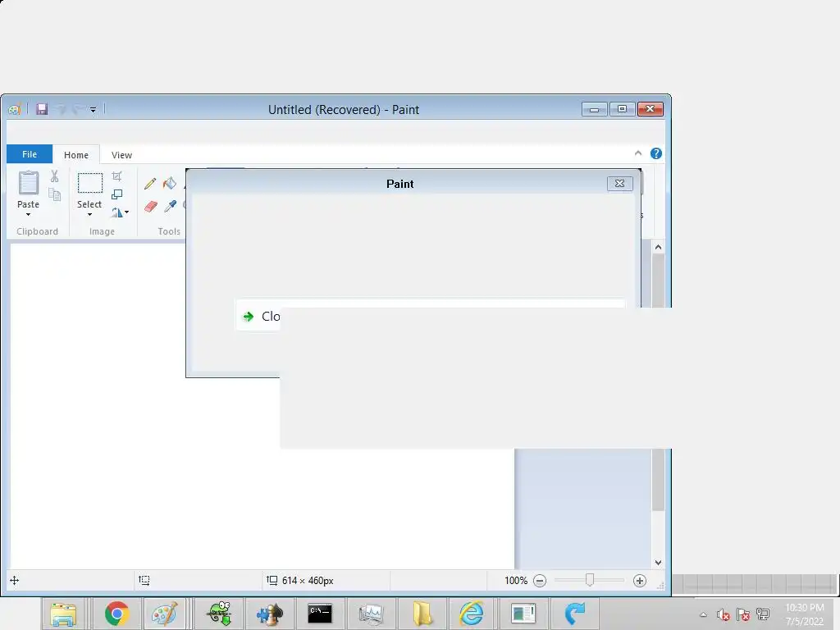Image resolution: width=840 pixels, height=630 pixels.
Task: Click the Action Center flag tray icon
Action: tap(743, 614)
